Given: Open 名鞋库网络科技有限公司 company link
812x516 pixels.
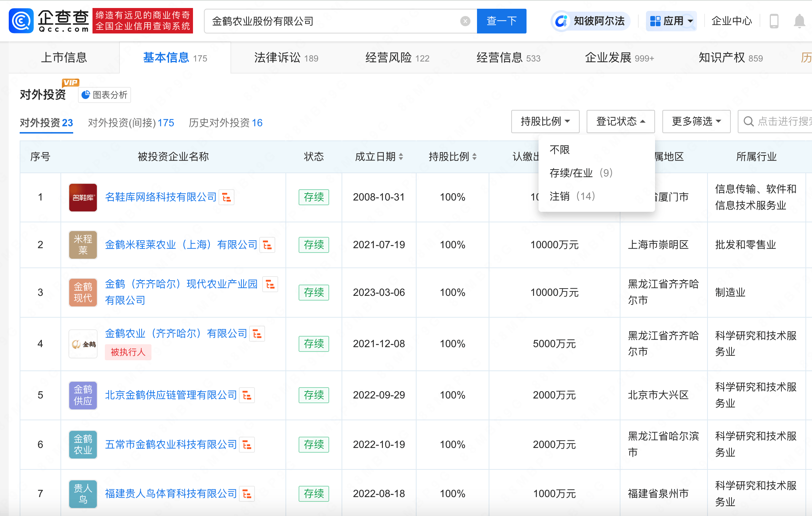Looking at the screenshot, I should [x=161, y=197].
